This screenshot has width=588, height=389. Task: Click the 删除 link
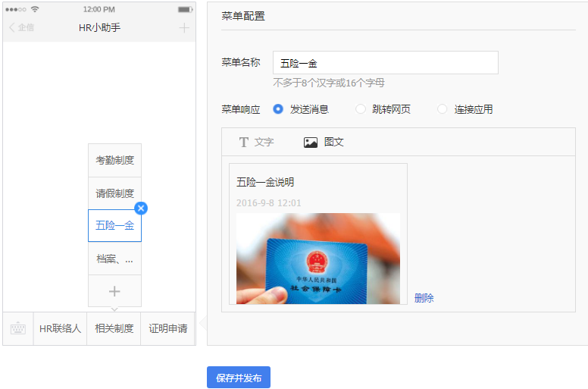click(424, 298)
